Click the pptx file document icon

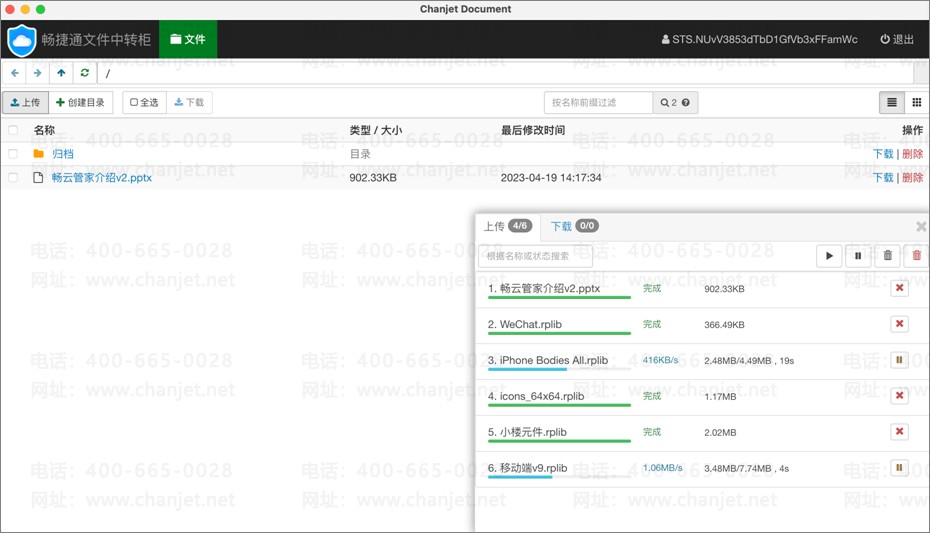click(x=39, y=177)
